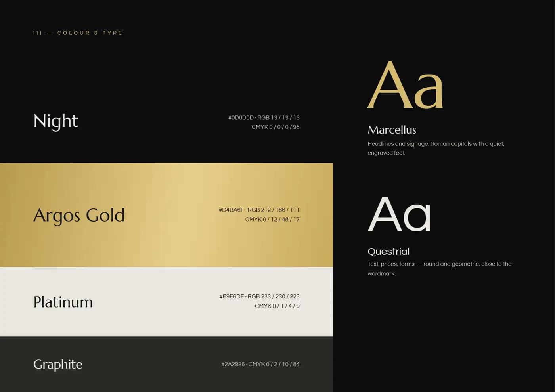Click the Argos Gold colour swatch band
The height and width of the screenshot is (392, 555).
[166, 215]
